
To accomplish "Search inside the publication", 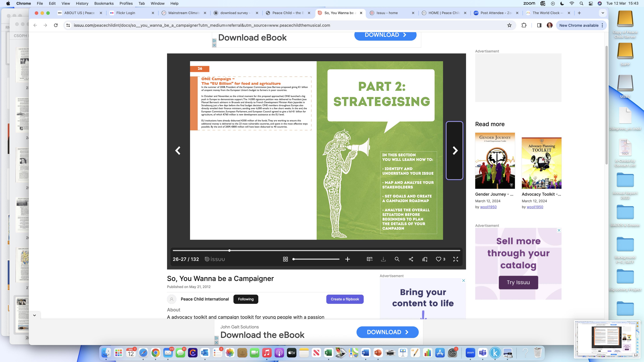I will (x=397, y=259).
